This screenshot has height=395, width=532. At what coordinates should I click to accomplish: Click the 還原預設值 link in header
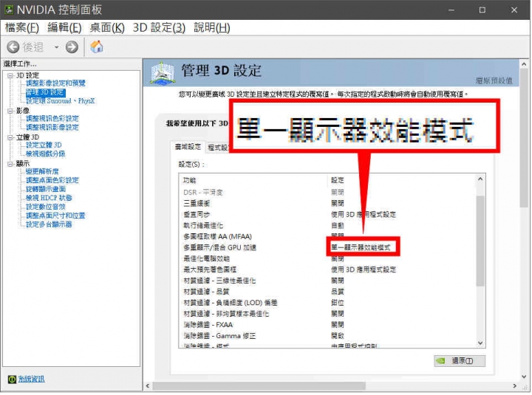pos(494,80)
